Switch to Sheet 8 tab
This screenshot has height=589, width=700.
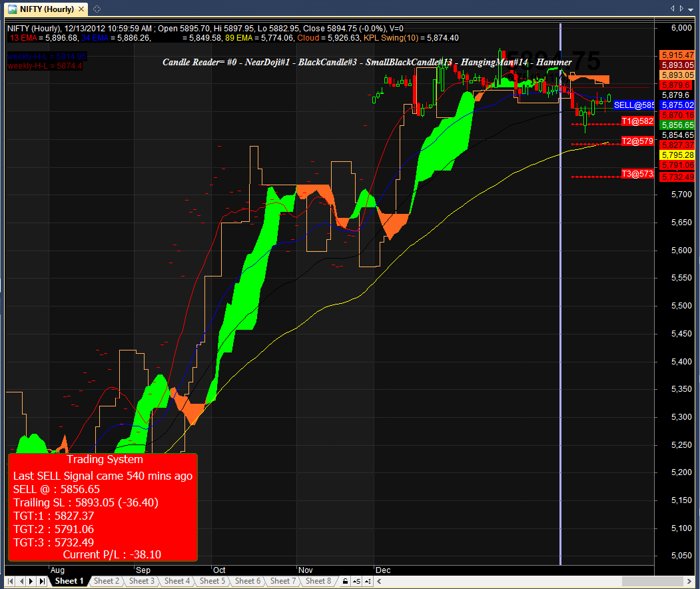coord(318,581)
